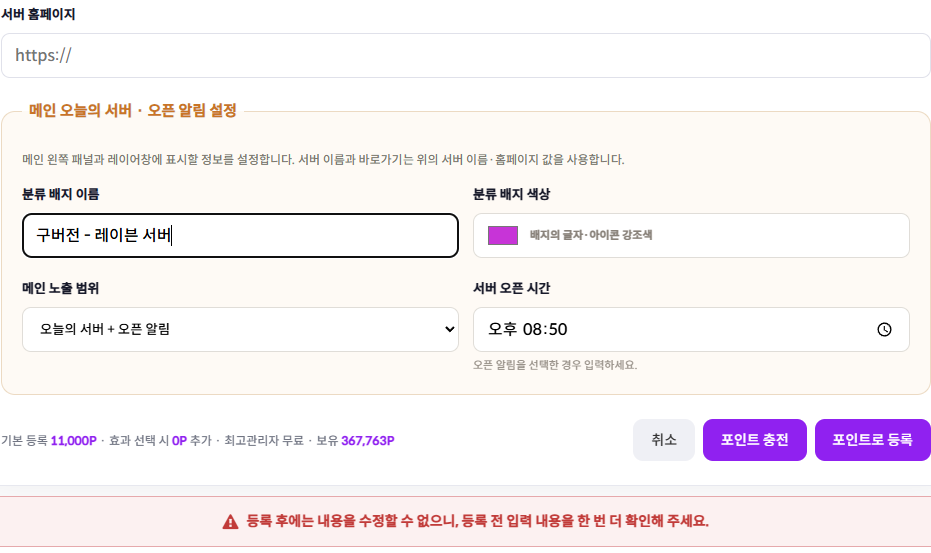The width and height of the screenshot is (931, 553).
Task: Open the 오늘의 서버 + 오픈 알림 select box
Action: tap(240, 330)
